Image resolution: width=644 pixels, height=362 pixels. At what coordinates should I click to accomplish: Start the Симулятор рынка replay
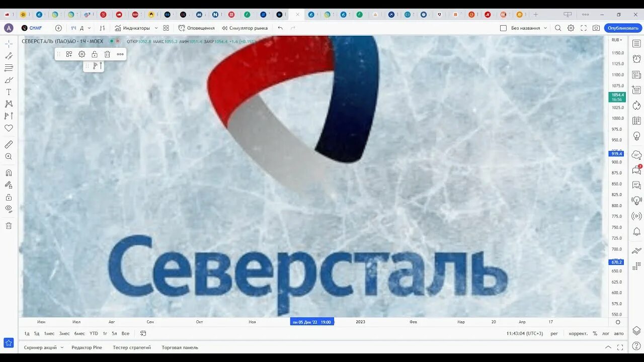(x=245, y=28)
